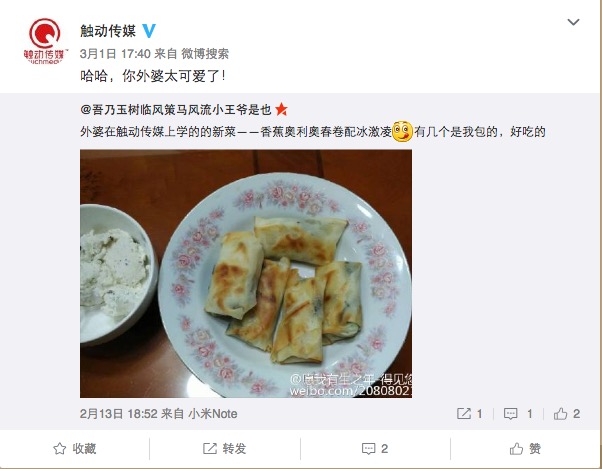Click the 触动传媒 avatar logo
This screenshot has width=602, height=469.
click(x=45, y=41)
